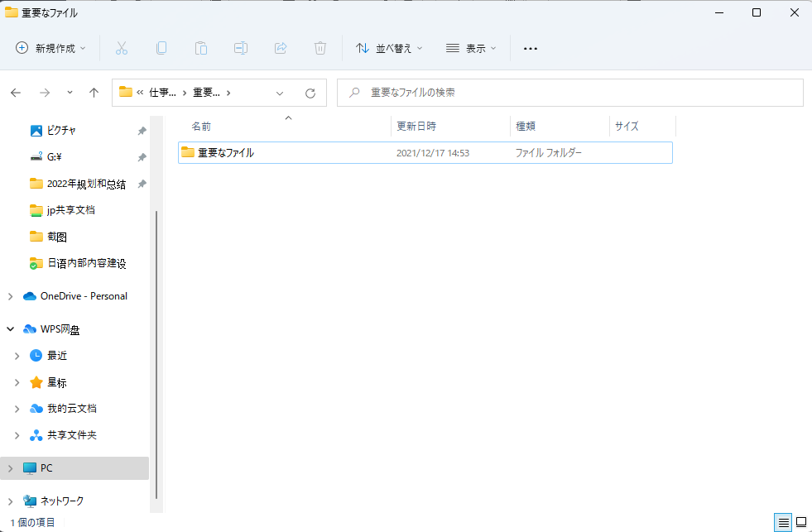
Task: Unpin ピクチャ from quick access
Action: click(x=142, y=131)
